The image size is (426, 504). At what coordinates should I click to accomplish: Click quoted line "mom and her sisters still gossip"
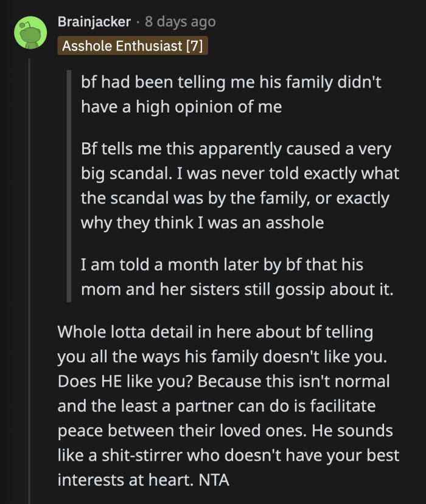(237, 290)
